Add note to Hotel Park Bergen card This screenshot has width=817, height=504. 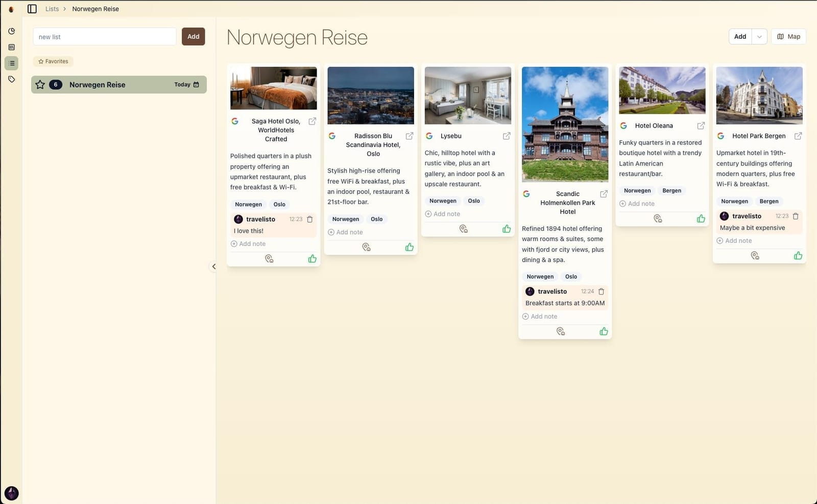[x=734, y=241]
